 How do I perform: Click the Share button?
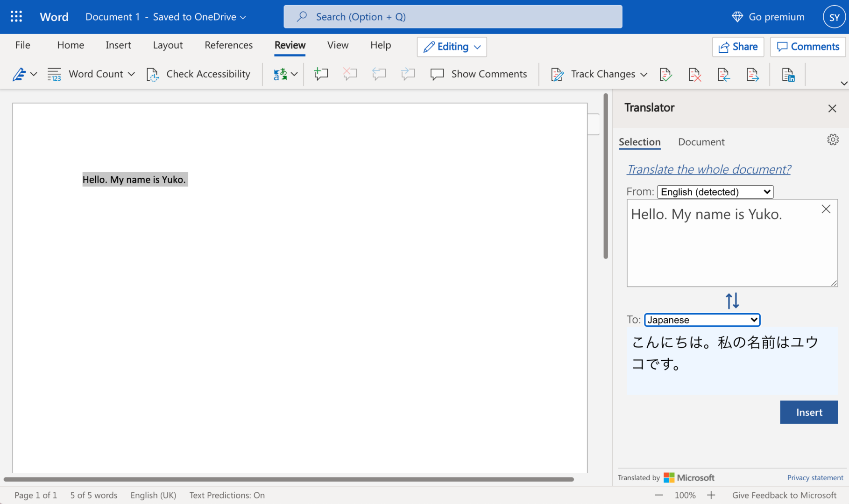click(x=738, y=47)
